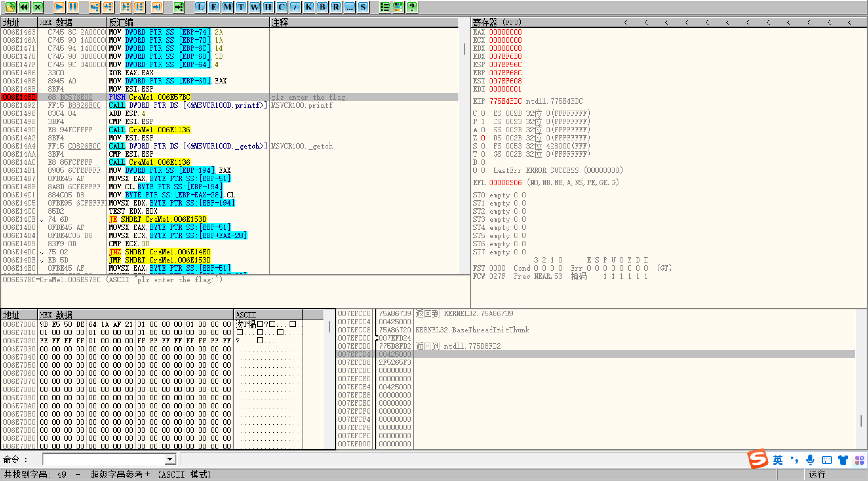Viewport: 868px width, 481px height.
Task: Open the Sogou skin shirt icon
Action: [843, 460]
